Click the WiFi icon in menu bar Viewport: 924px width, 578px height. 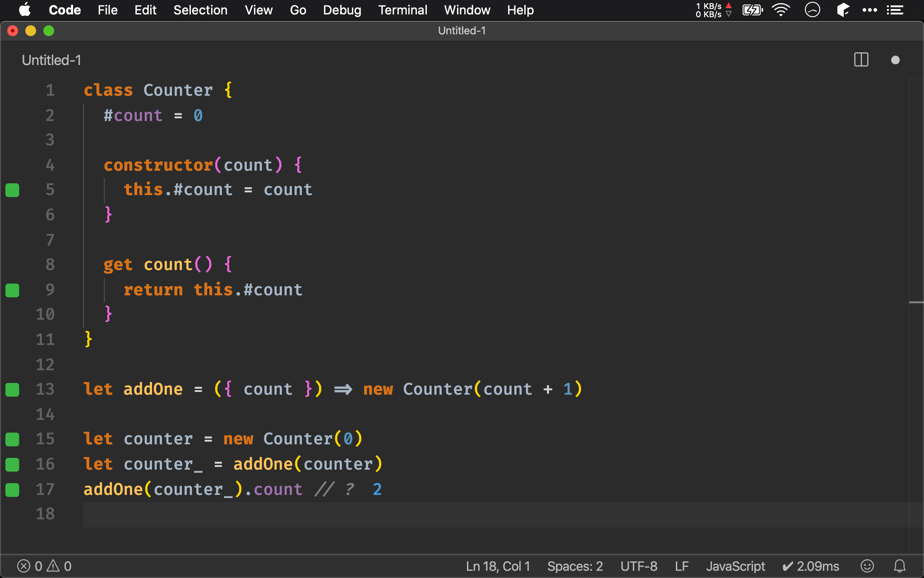pos(781,10)
